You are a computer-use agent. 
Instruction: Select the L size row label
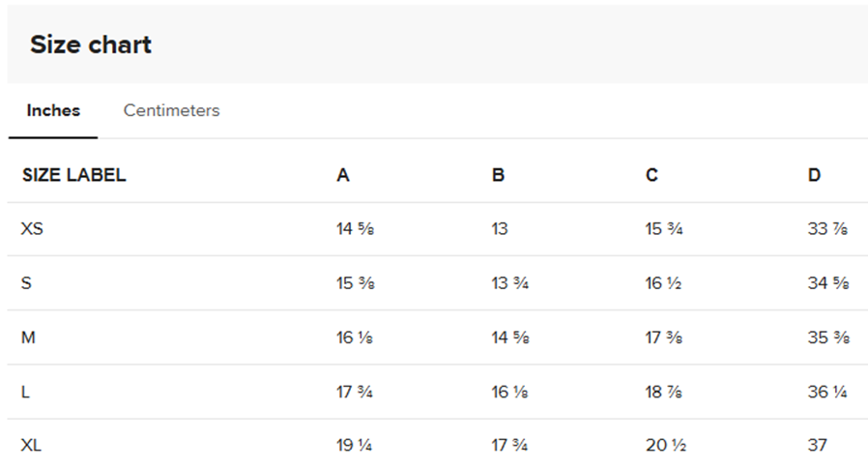coord(25,392)
